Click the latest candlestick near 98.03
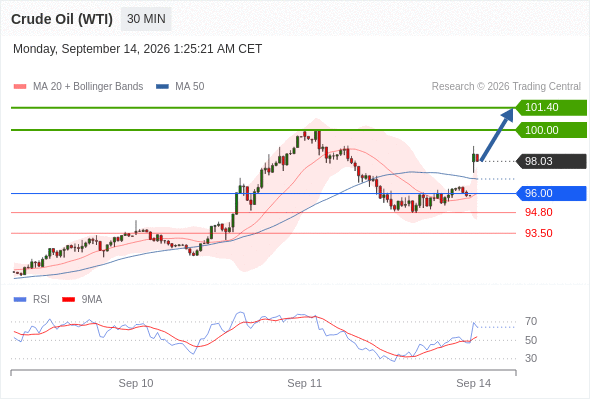This screenshot has width=590, height=400. (477, 158)
